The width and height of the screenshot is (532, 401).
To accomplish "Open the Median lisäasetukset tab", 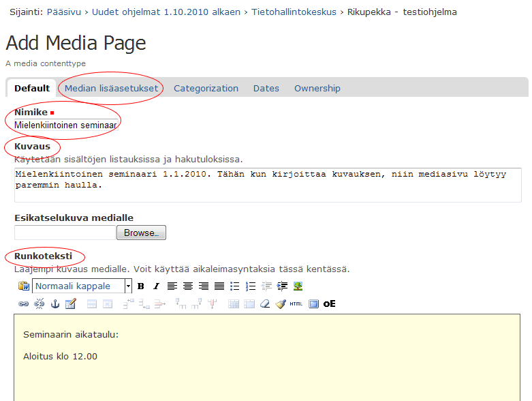I will click(x=111, y=88).
